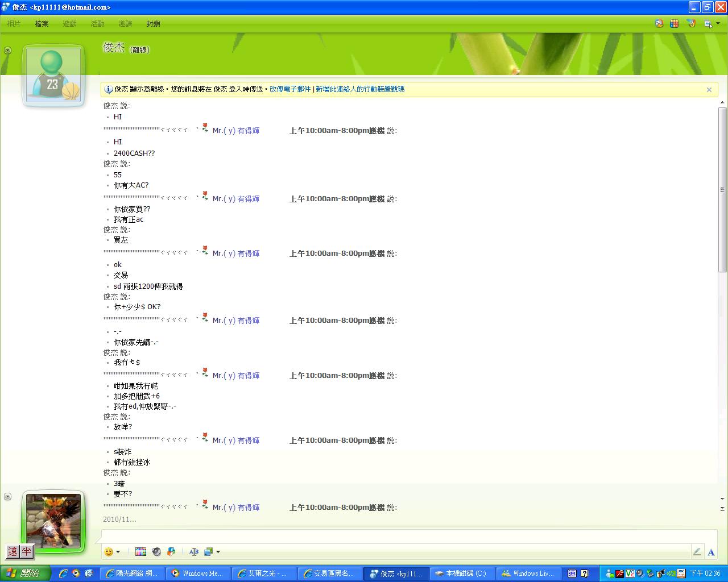Switch to 艾爾之光 taskbar window
Screen dimensions: 728x582
coord(264,573)
